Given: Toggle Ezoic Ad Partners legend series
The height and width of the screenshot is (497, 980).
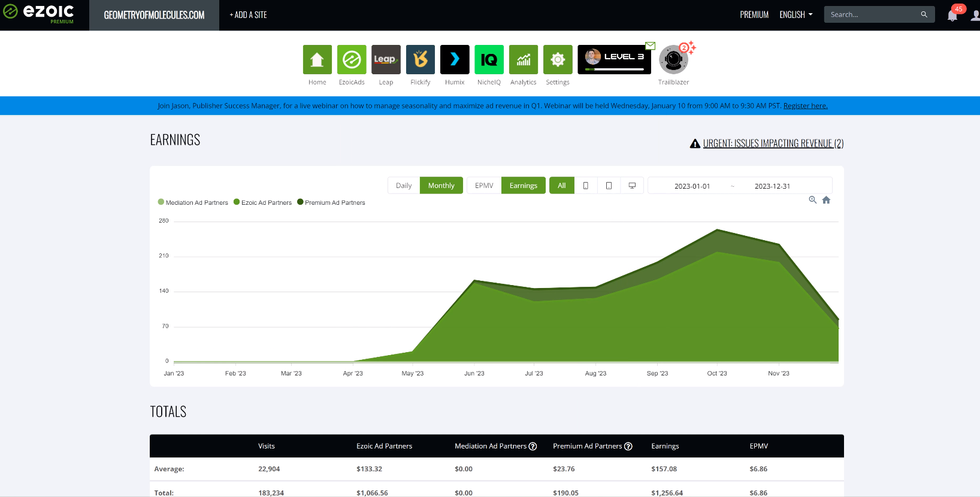Looking at the screenshot, I should (x=262, y=202).
